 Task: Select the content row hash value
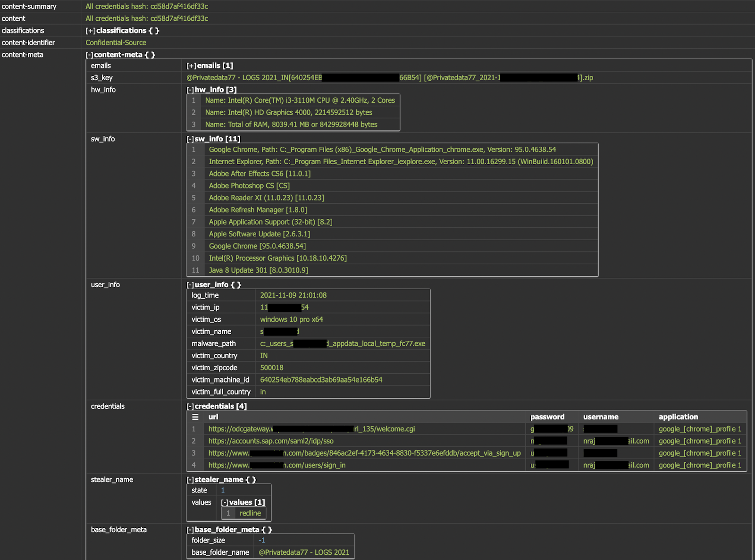147,19
